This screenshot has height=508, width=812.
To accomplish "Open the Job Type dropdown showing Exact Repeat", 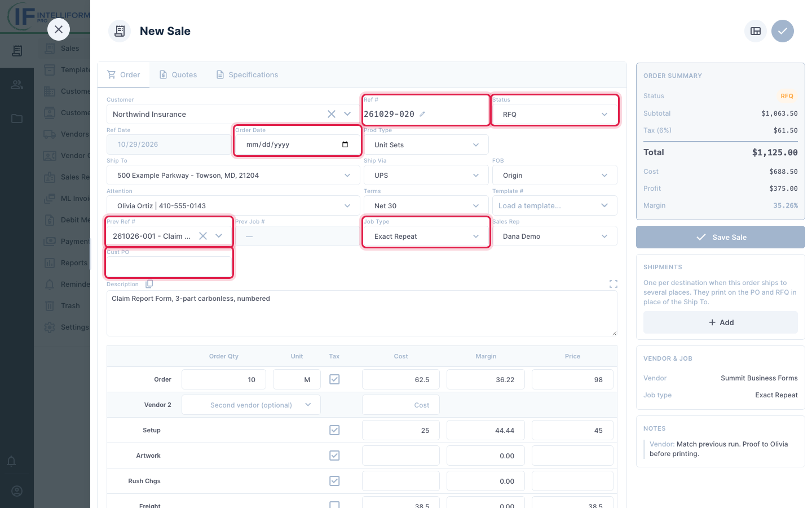I will pos(426,236).
